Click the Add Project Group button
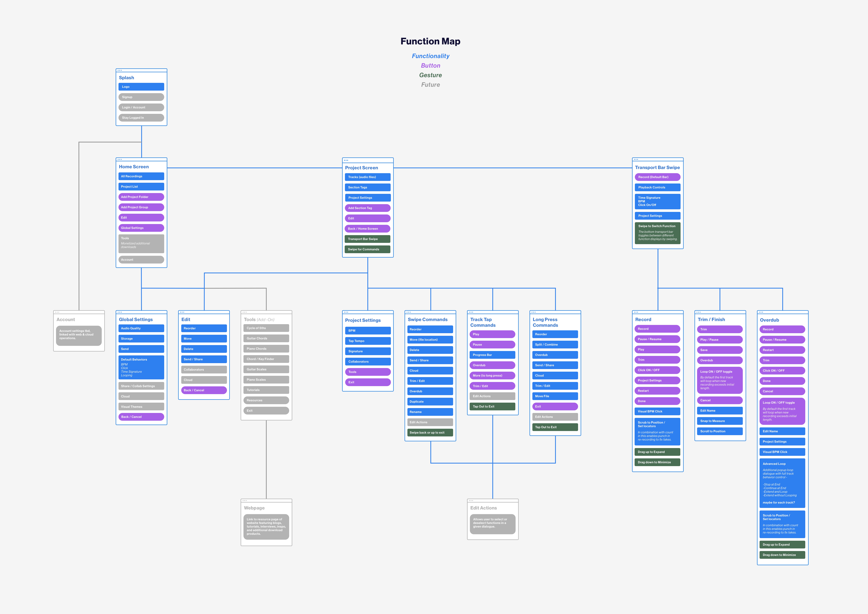 [x=141, y=207]
